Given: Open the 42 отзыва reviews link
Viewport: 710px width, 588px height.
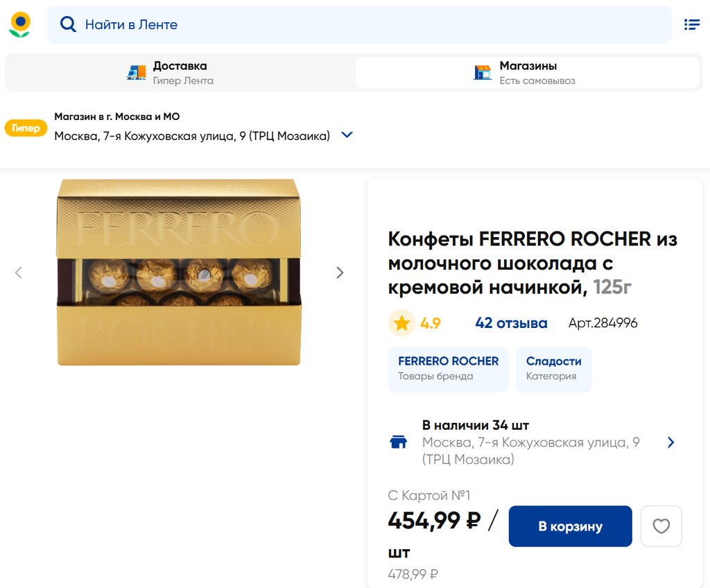Looking at the screenshot, I should pyautogui.click(x=511, y=323).
